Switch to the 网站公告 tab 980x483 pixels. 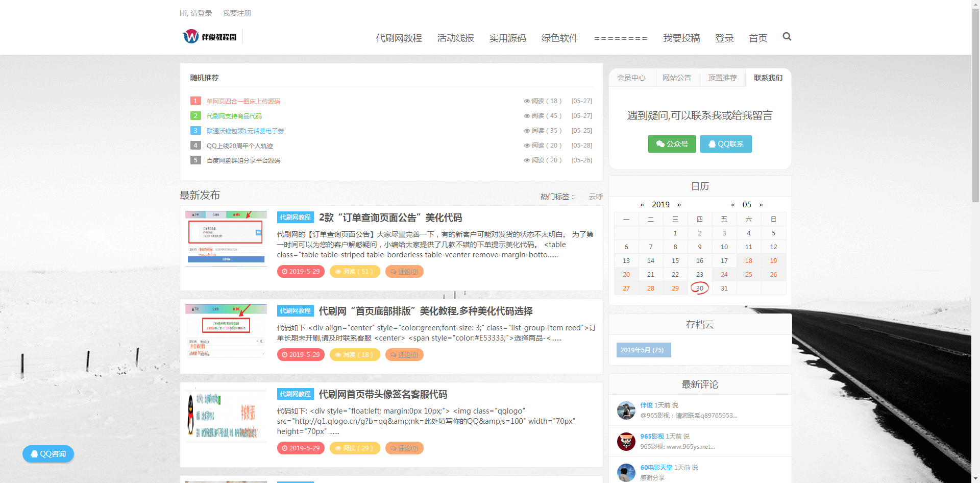coord(677,77)
